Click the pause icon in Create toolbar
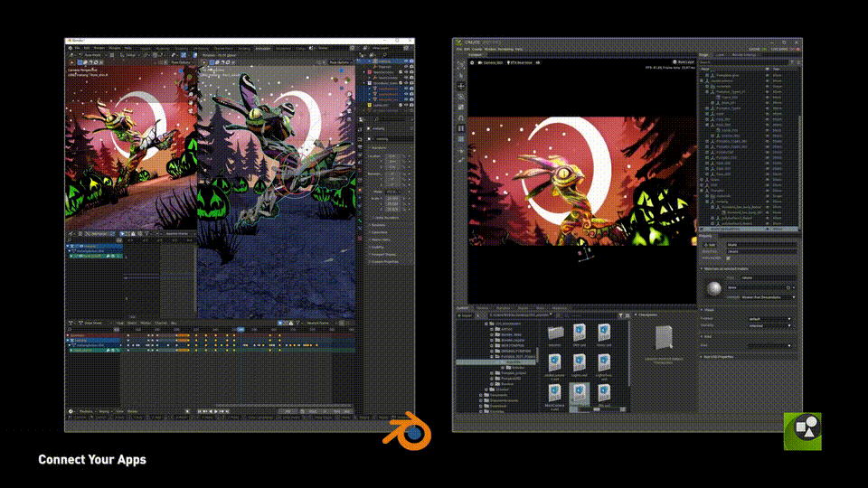Viewport: 868px width, 488px height. pyautogui.click(x=460, y=128)
